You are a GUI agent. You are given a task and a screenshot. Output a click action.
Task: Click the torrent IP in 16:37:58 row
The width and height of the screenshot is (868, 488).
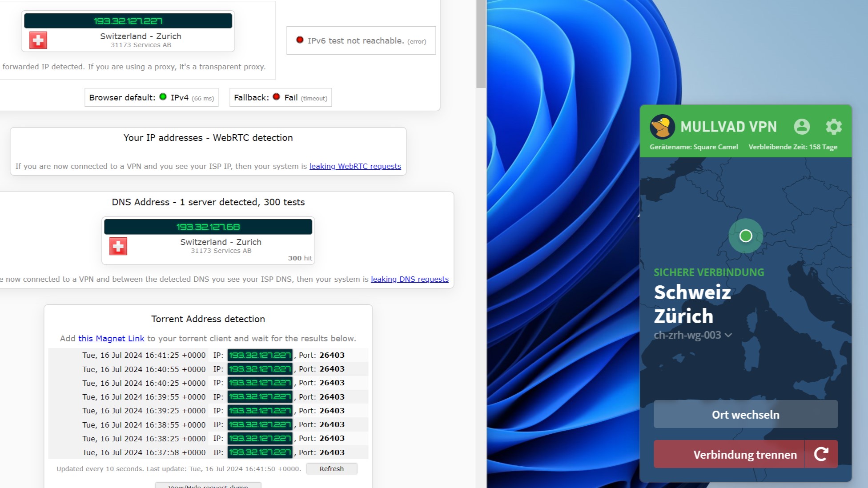click(x=260, y=452)
